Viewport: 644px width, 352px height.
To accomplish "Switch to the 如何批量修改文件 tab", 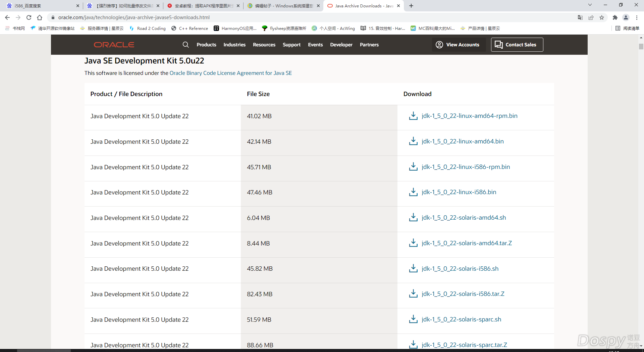I will pyautogui.click(x=123, y=6).
